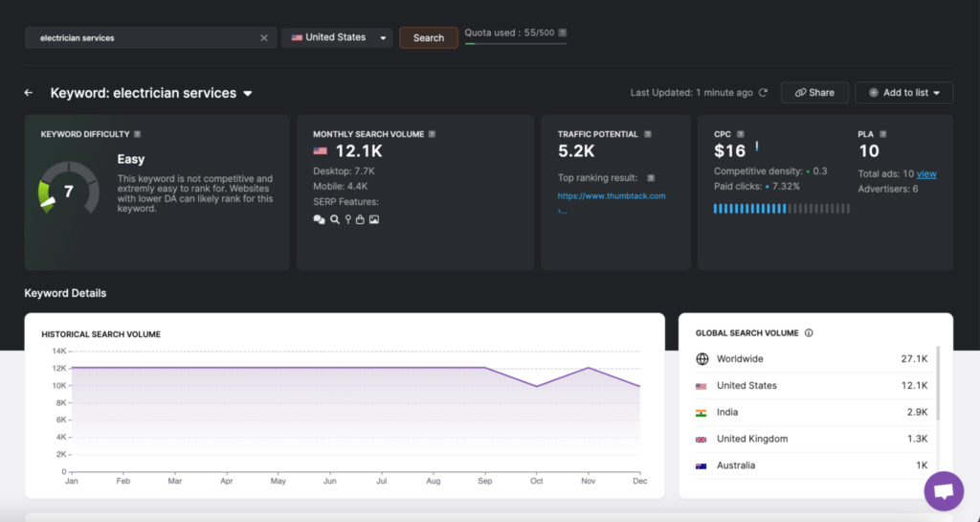Open the Add to list dropdown
The height and width of the screenshot is (522, 980).
click(903, 93)
